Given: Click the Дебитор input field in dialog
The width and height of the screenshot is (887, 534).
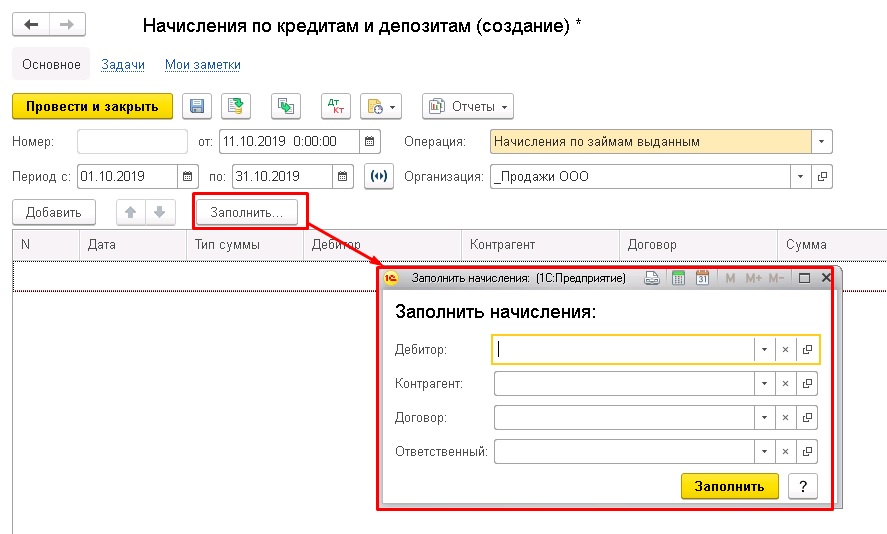Looking at the screenshot, I should point(623,350).
